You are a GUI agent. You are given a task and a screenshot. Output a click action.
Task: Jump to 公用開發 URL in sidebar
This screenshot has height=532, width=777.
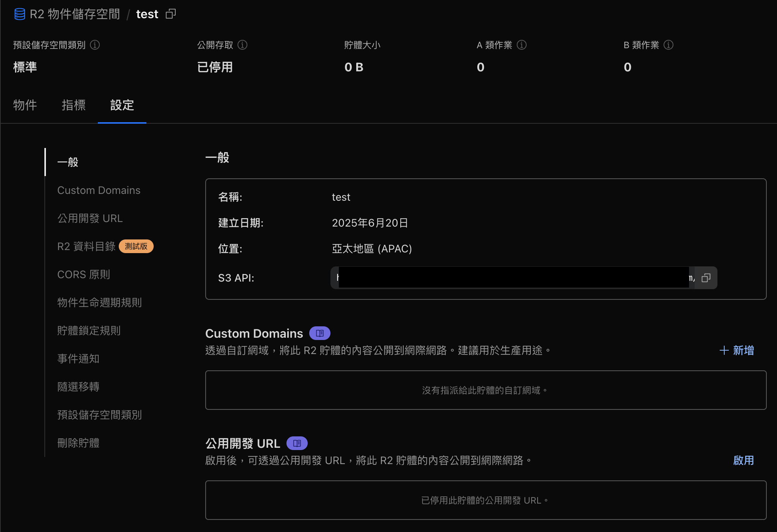(90, 218)
